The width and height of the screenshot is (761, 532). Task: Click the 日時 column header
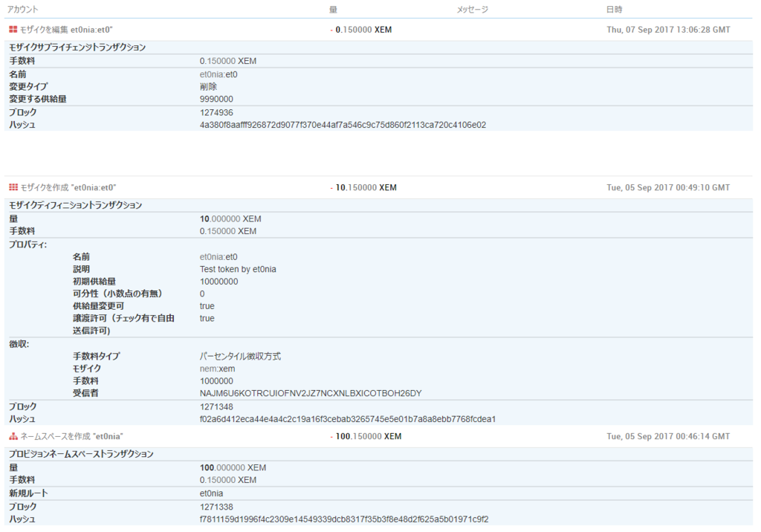(614, 9)
